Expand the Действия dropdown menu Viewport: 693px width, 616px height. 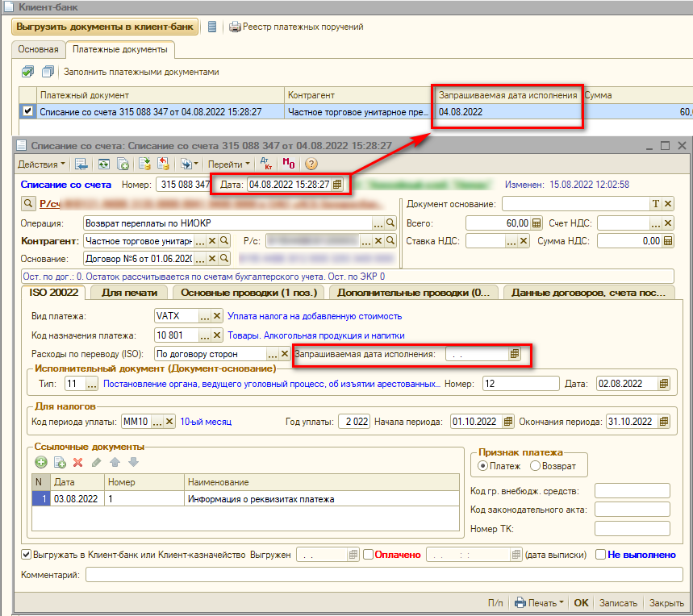tap(42, 164)
